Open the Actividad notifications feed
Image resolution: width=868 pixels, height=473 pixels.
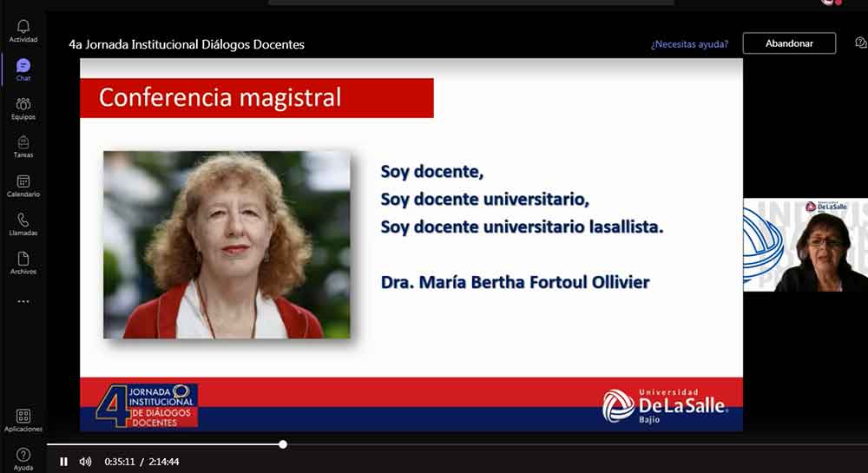[23, 31]
